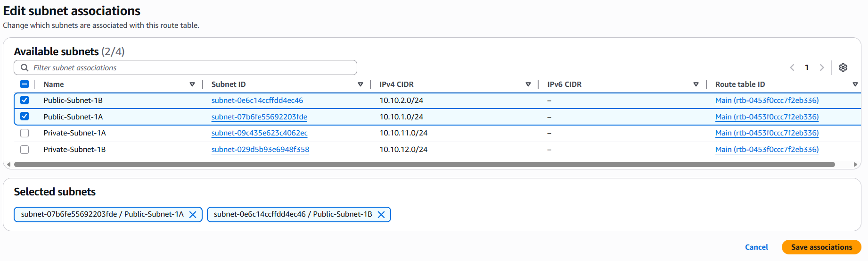Open table preferences gear icon
This screenshot has height=261, width=868.
pyautogui.click(x=843, y=67)
